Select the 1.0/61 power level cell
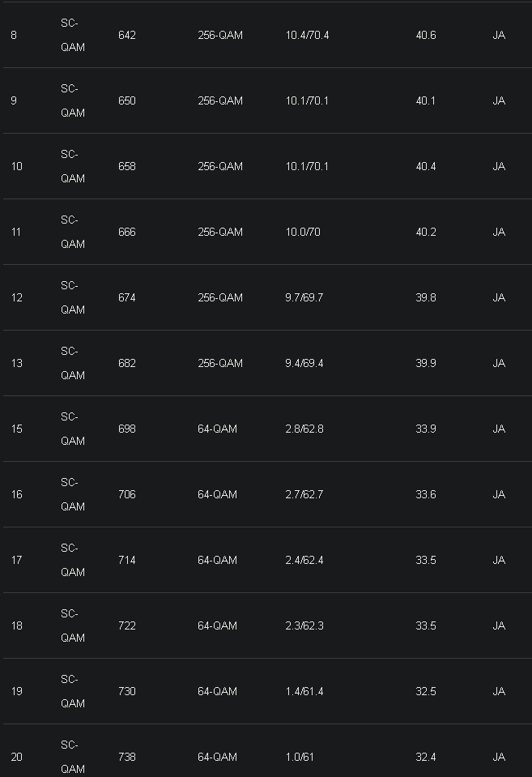532x777 pixels. pos(300,758)
